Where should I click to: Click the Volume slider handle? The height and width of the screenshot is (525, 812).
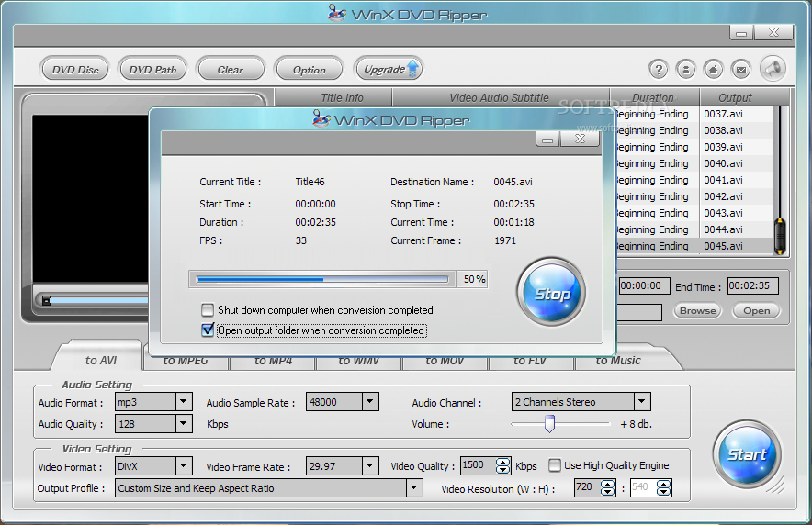point(549,424)
